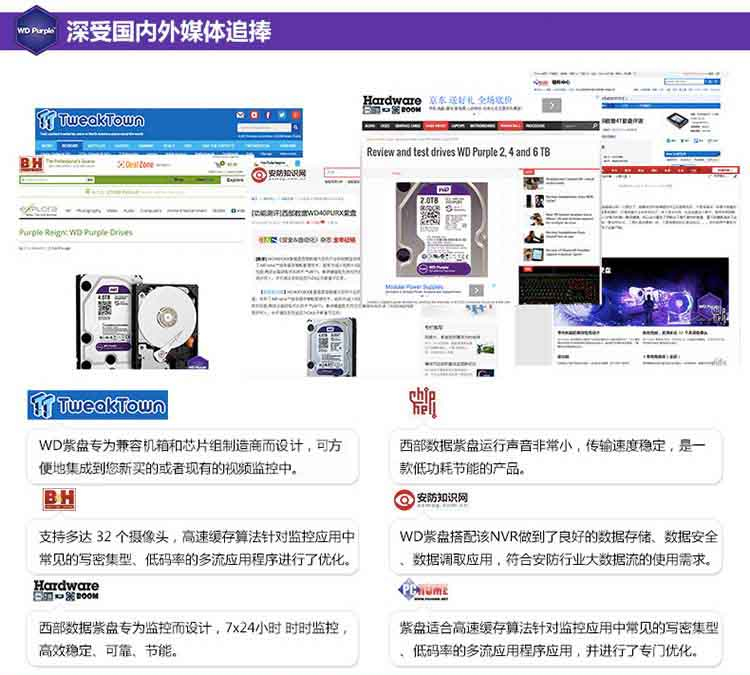Click the SSD product image in top-right page
Image resolution: width=750 pixels, height=675 pixels.
click(x=677, y=120)
